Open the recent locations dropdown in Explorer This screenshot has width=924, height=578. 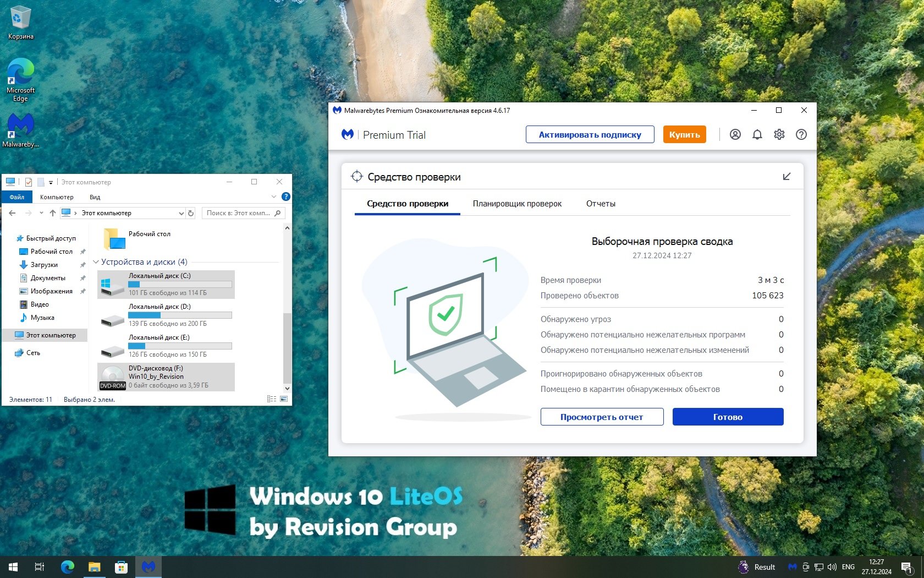point(41,213)
